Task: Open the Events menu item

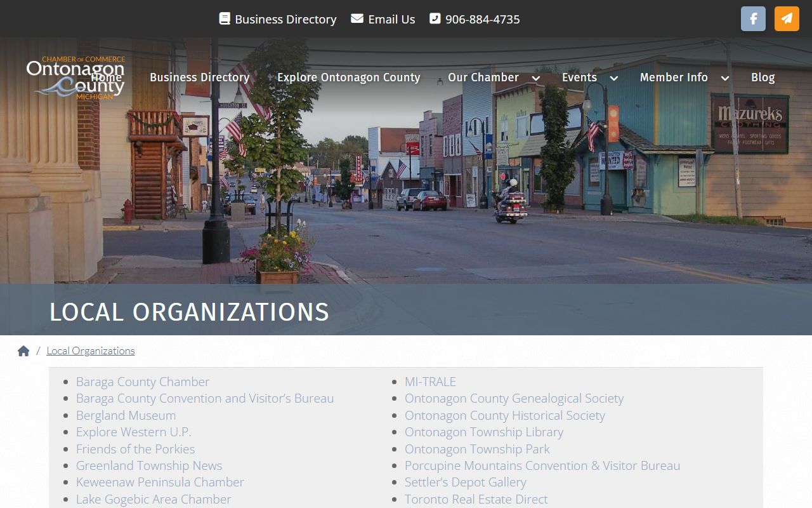Action: coord(579,77)
